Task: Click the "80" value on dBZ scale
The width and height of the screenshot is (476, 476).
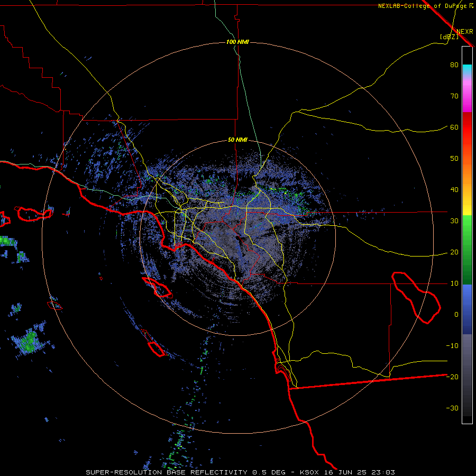Action: (x=454, y=65)
